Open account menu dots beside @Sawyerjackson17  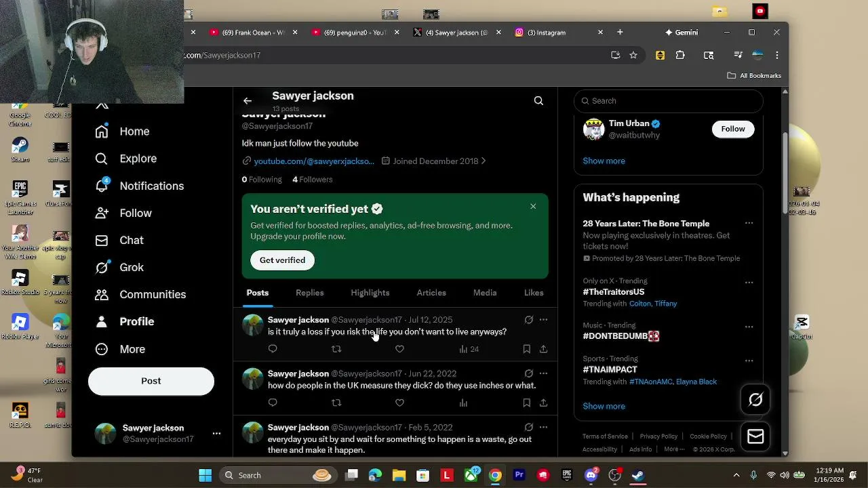(x=216, y=433)
